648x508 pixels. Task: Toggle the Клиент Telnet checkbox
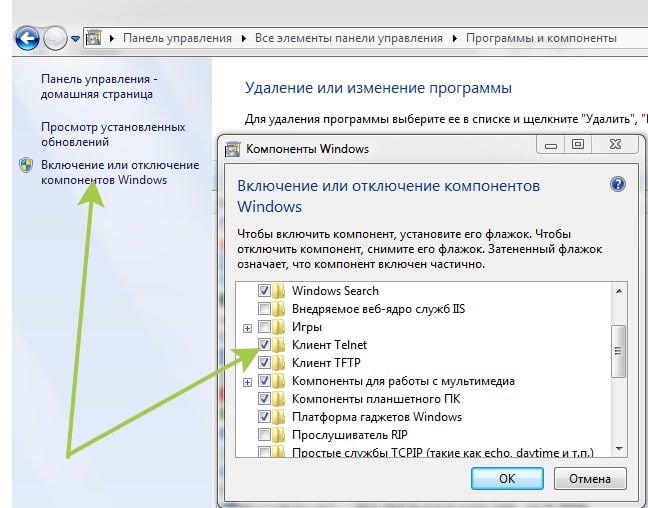coord(264,344)
